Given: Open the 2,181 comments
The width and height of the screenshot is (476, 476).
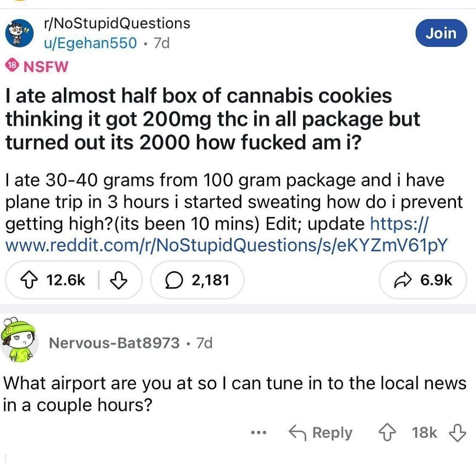Looking at the screenshot, I should (x=197, y=280).
